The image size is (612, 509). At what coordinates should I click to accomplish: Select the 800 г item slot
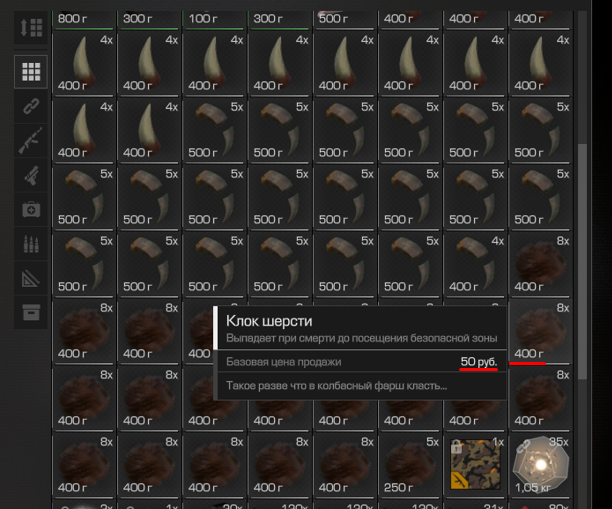click(x=84, y=19)
